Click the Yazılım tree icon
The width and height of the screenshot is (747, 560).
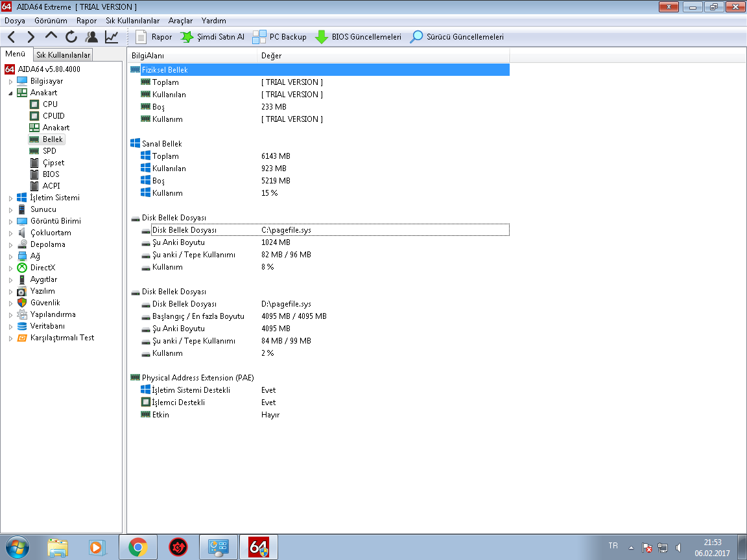click(22, 291)
